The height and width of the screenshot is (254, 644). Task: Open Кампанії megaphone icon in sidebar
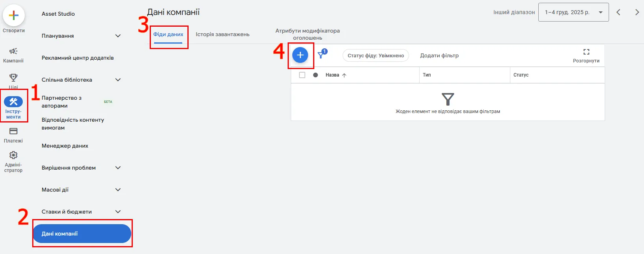point(13,51)
